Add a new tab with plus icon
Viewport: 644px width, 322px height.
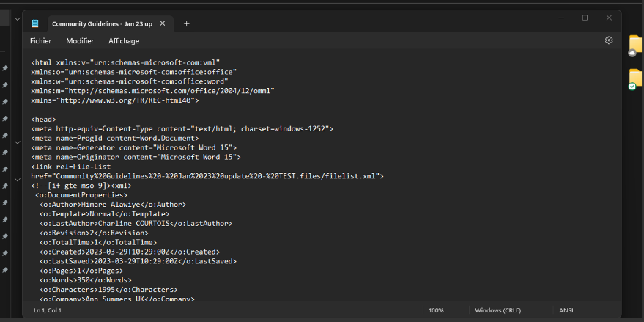(x=186, y=23)
